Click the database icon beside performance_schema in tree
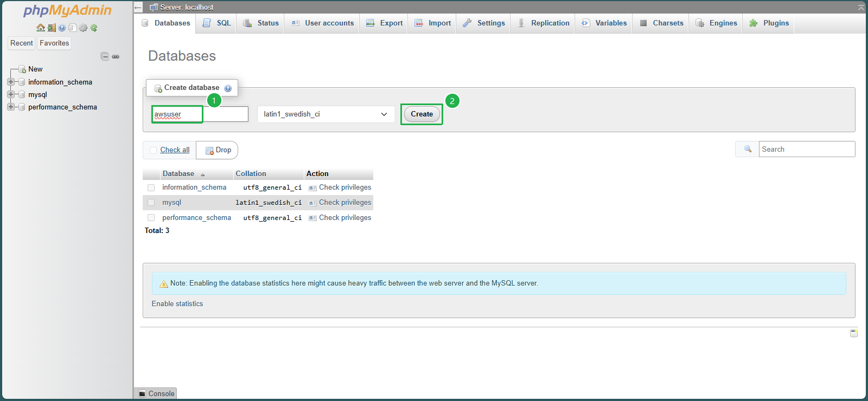Viewport: 868px width, 401px height. tap(22, 107)
